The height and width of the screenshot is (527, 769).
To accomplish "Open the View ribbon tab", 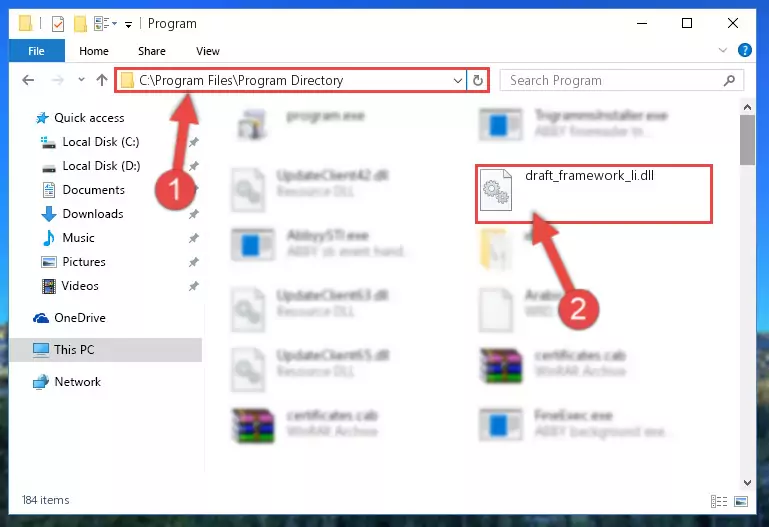I will coord(207,51).
